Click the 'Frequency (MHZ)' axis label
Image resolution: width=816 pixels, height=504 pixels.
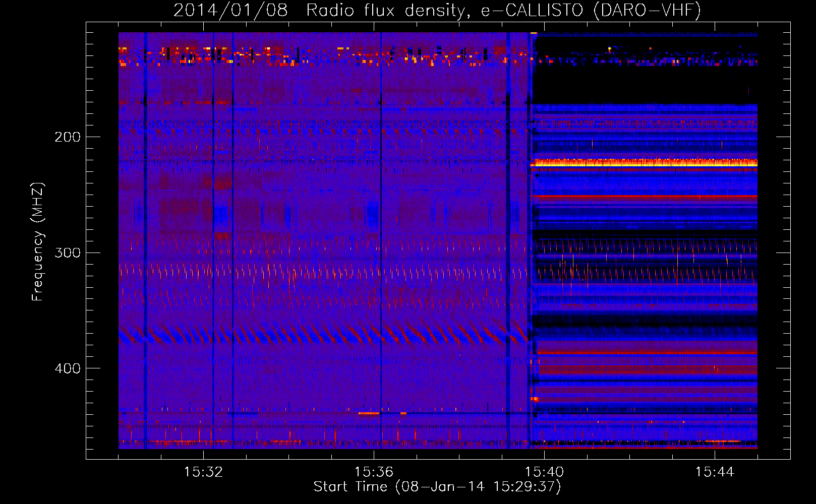click(x=38, y=242)
